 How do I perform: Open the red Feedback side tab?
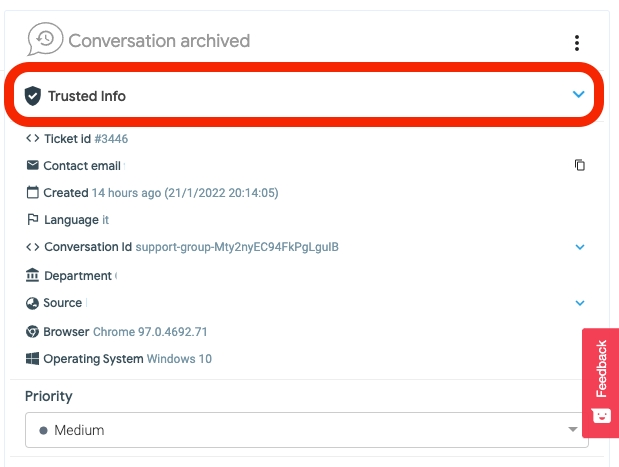[x=600, y=380]
